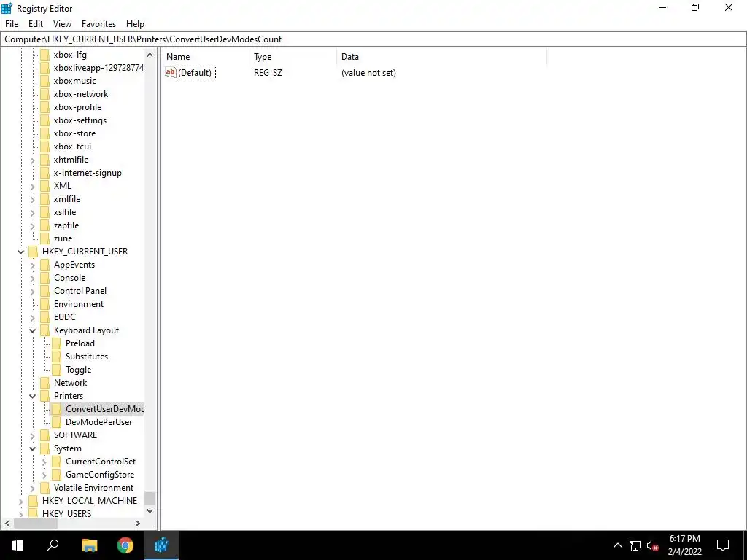Select the zapfile key
Image resolution: width=747 pixels, height=560 pixels.
(x=66, y=225)
